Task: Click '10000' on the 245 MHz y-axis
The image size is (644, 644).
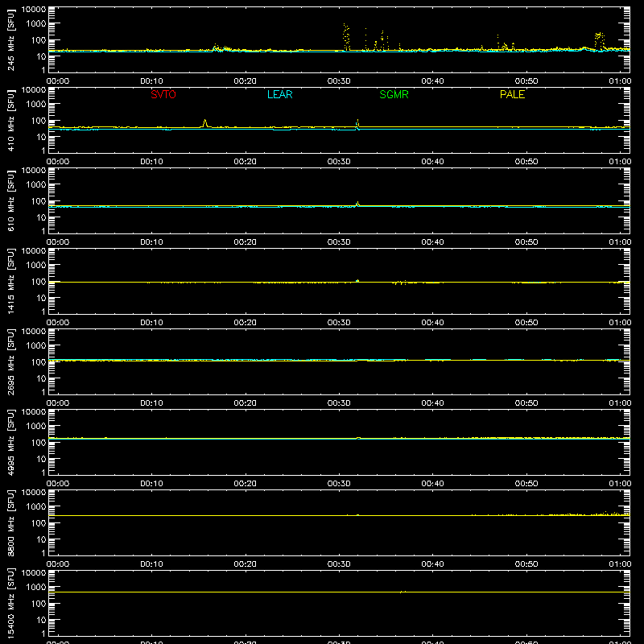Action: [x=34, y=10]
